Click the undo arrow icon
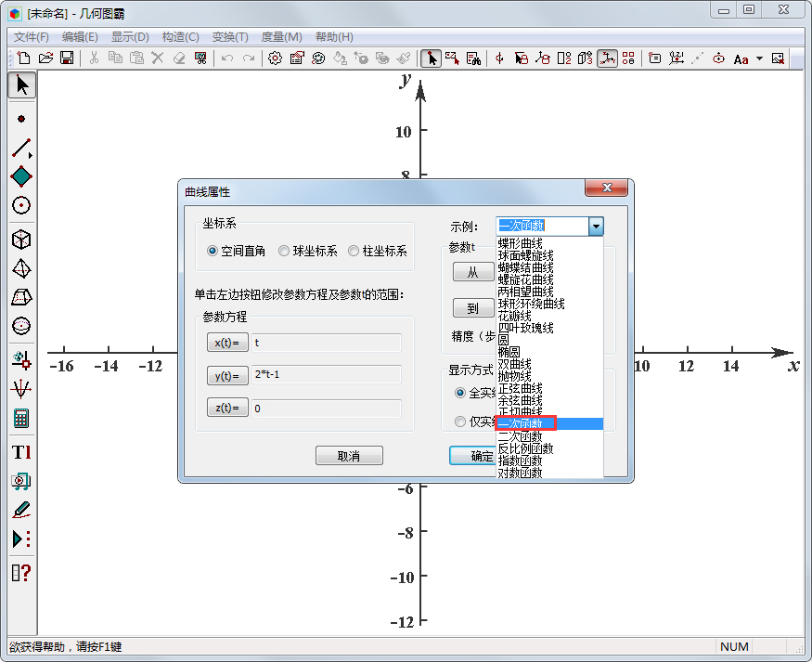The image size is (812, 662). (x=226, y=58)
